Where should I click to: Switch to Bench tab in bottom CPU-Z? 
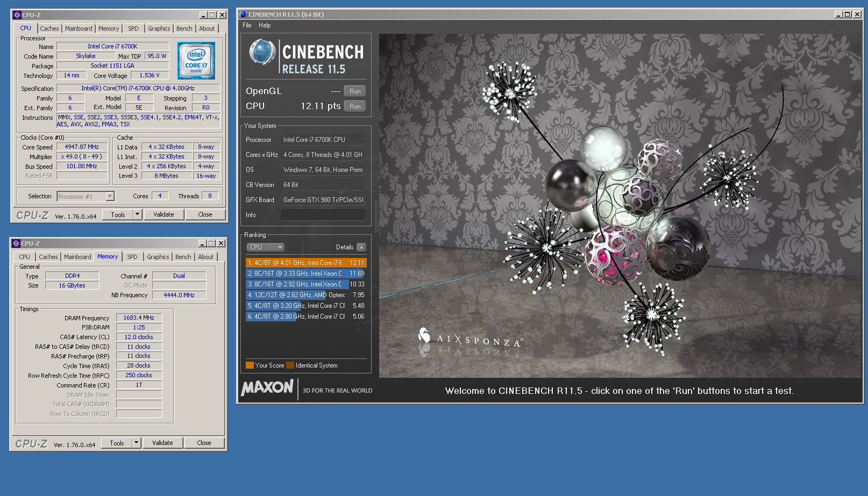(x=183, y=257)
